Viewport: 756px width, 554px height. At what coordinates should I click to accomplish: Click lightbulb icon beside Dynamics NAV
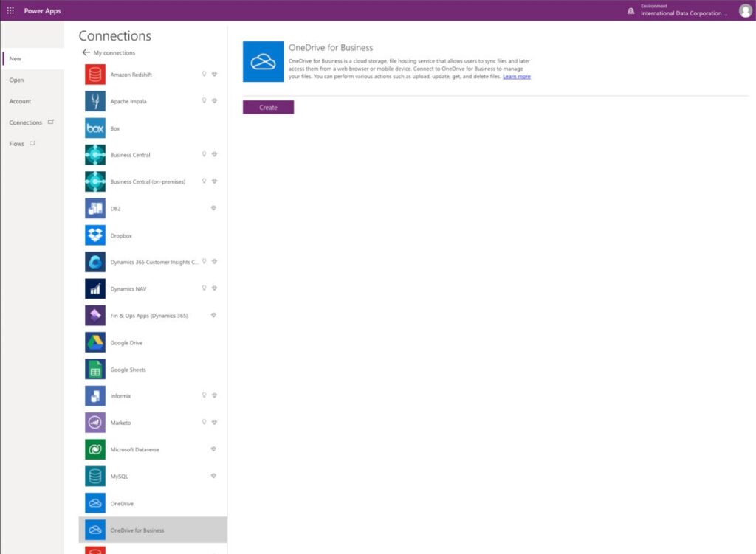[x=204, y=288]
